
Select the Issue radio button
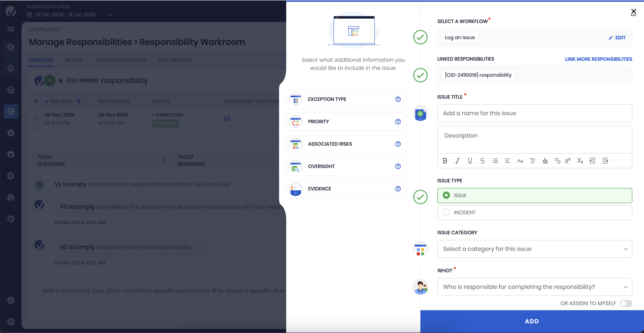[x=446, y=195]
